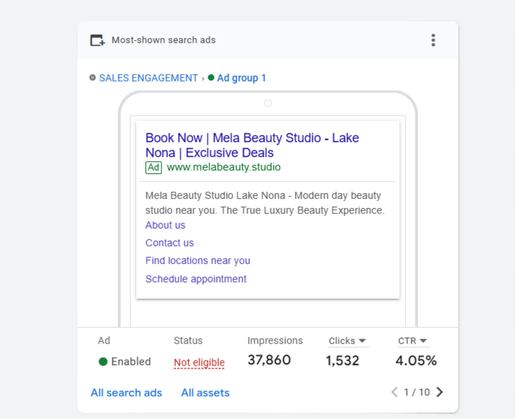Open the Clicks metric dropdown
The height and width of the screenshot is (420, 516).
tap(348, 341)
